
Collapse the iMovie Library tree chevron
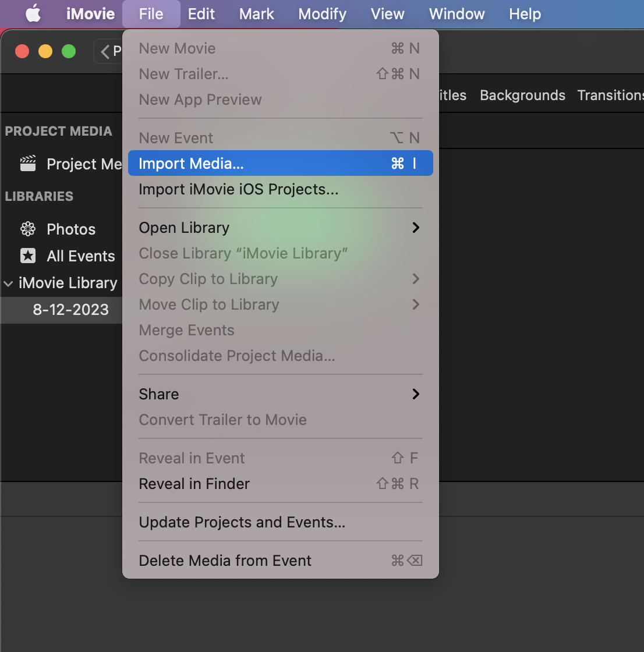click(x=8, y=284)
